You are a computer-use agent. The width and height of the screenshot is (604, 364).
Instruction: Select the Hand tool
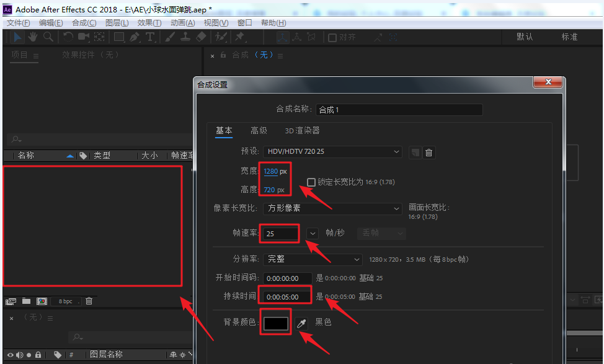(33, 37)
